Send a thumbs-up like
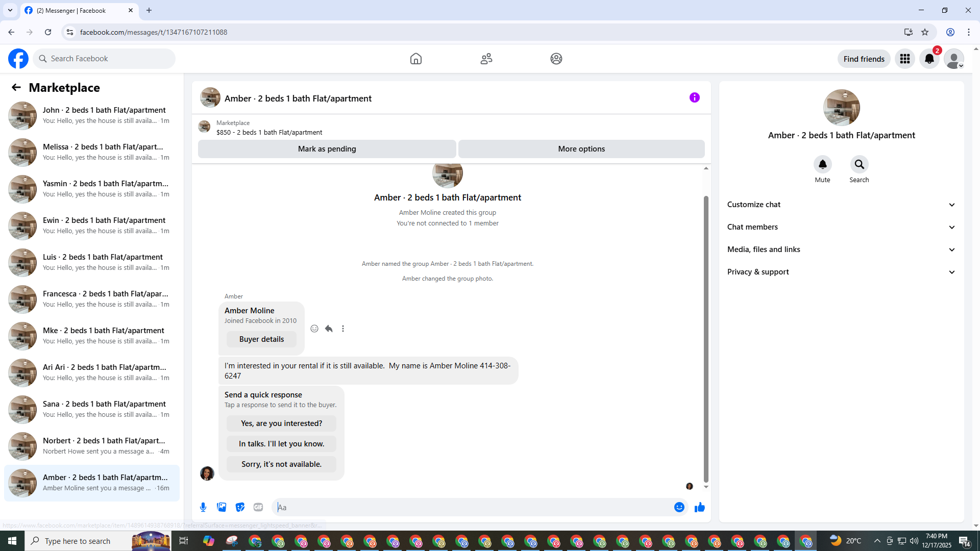This screenshot has width=980, height=551. [699, 507]
